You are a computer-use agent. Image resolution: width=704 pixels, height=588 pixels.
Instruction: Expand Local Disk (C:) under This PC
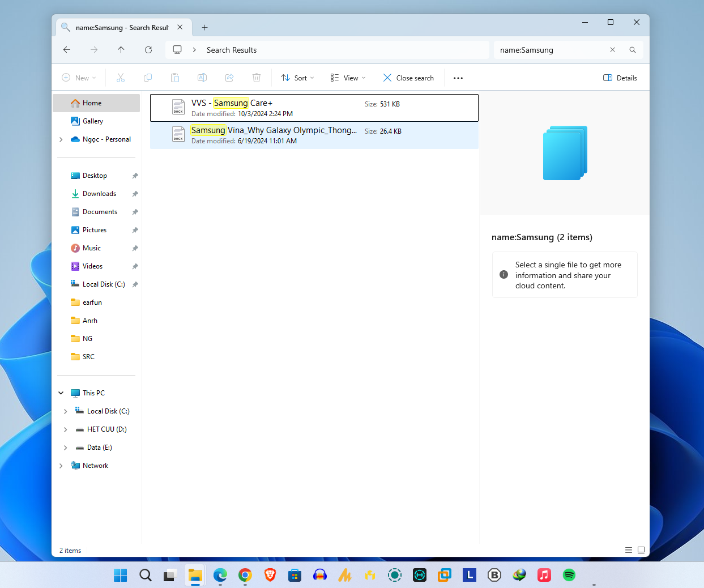point(66,411)
